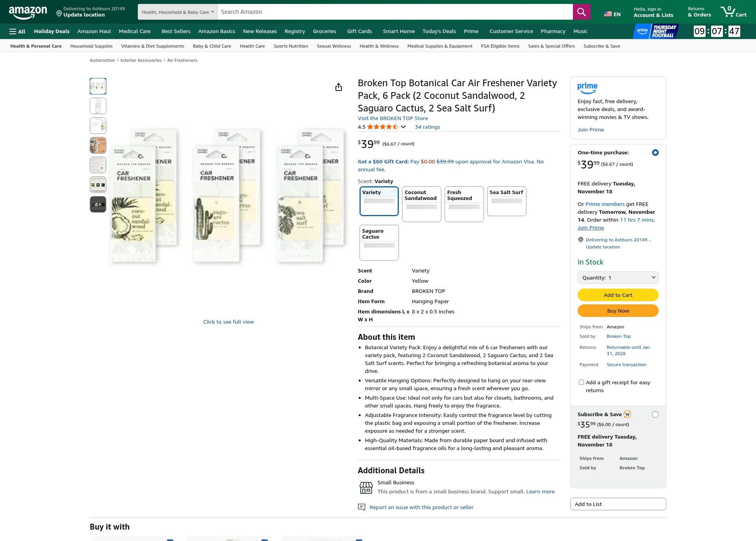Open Subscribe & Save subnav tab
The width and height of the screenshot is (756, 541).
pos(602,46)
